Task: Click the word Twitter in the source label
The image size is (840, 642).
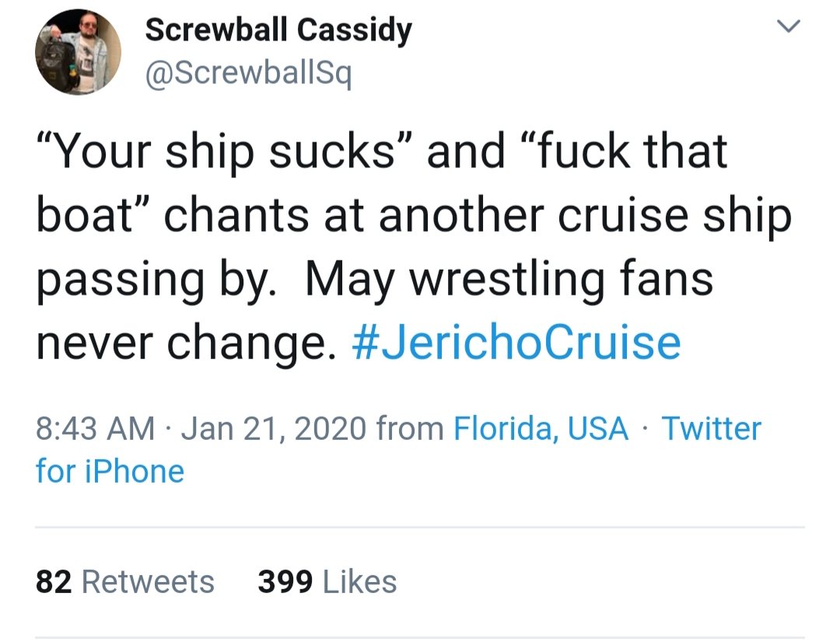Action: point(711,428)
